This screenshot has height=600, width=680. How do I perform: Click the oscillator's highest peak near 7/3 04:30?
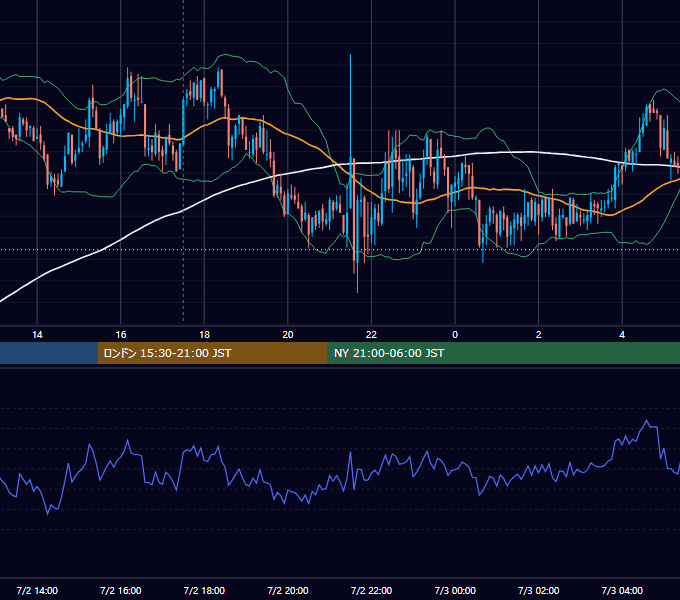tap(647, 421)
